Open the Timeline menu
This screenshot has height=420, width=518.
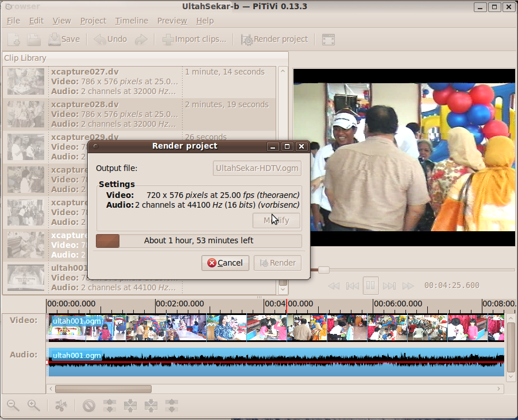point(132,21)
